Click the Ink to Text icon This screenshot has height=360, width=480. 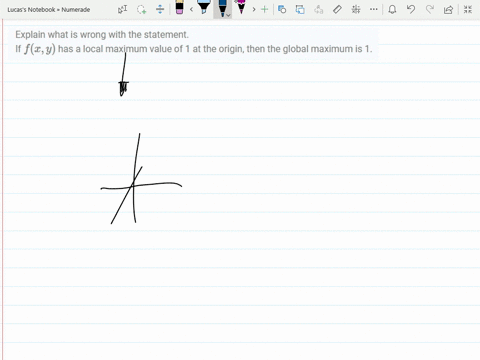tap(319, 9)
